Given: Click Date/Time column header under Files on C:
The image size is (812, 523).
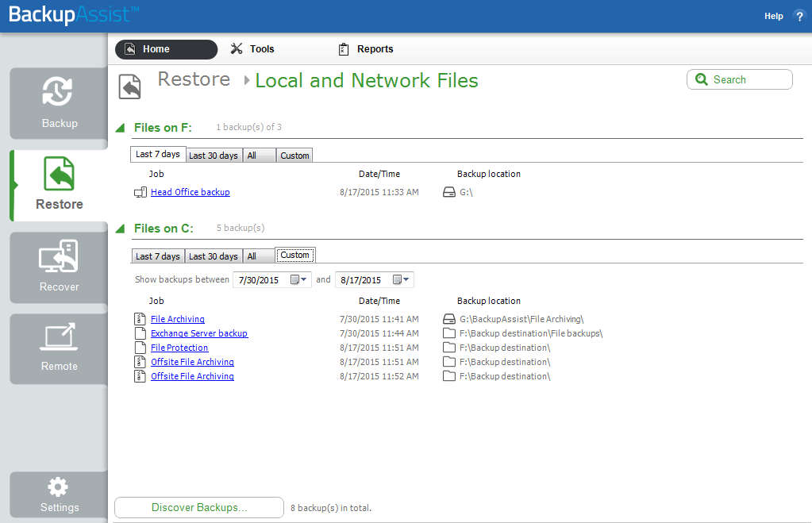Looking at the screenshot, I should (x=379, y=301).
